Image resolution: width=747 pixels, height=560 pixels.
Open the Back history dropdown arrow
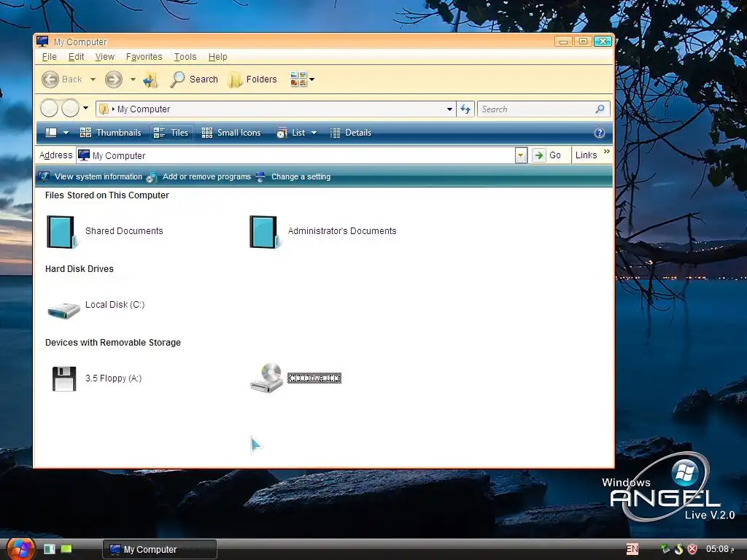pos(93,79)
